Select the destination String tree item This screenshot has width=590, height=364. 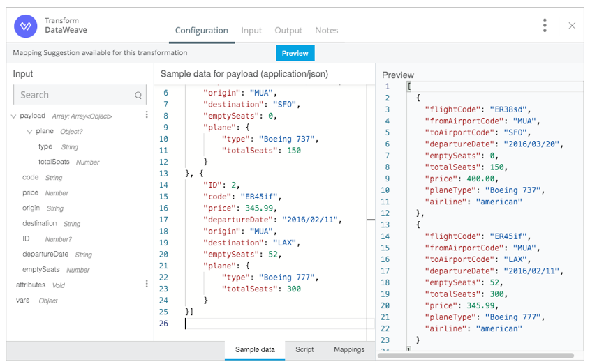[51, 224]
